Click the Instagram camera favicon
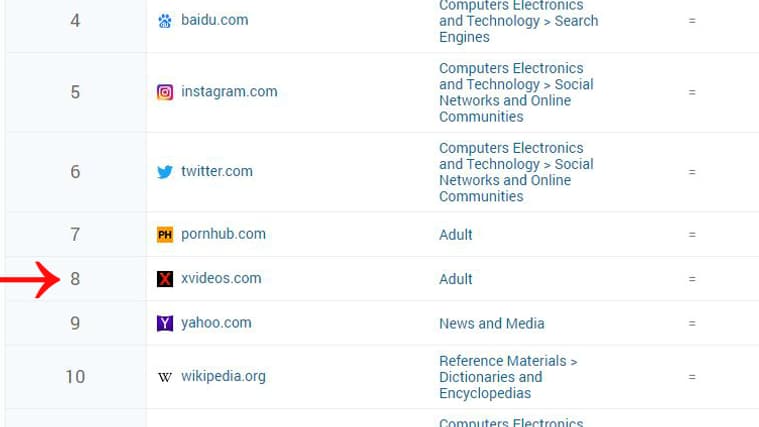The image size is (759, 427). (165, 92)
